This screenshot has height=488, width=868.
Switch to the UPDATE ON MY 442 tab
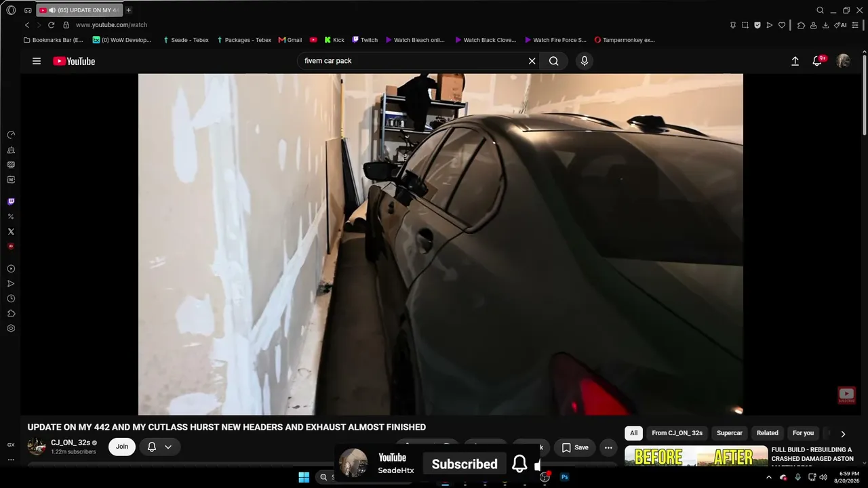80,10
